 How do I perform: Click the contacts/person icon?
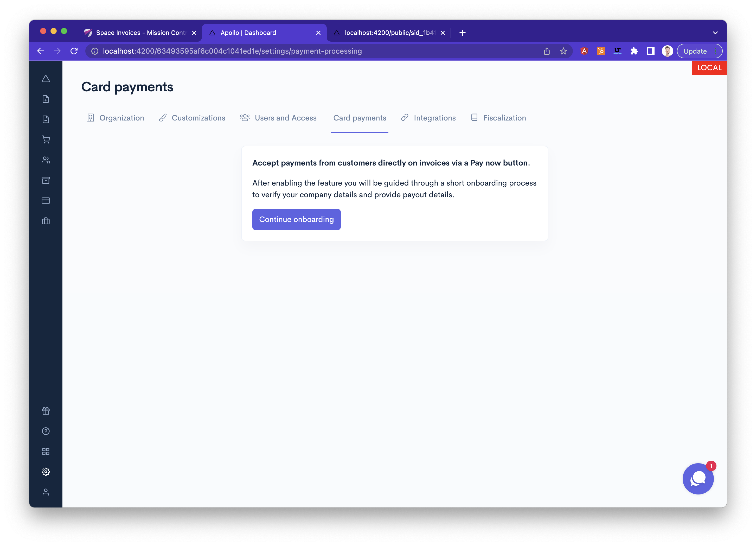coord(46,160)
